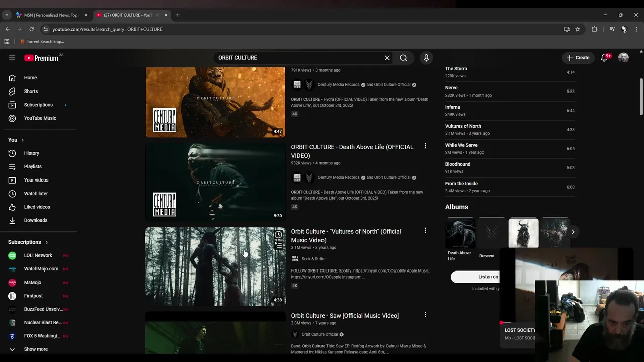Viewport: 644px width, 362px height.
Task: Open the Torrent Search Engine bookmark
Action: click(42, 42)
